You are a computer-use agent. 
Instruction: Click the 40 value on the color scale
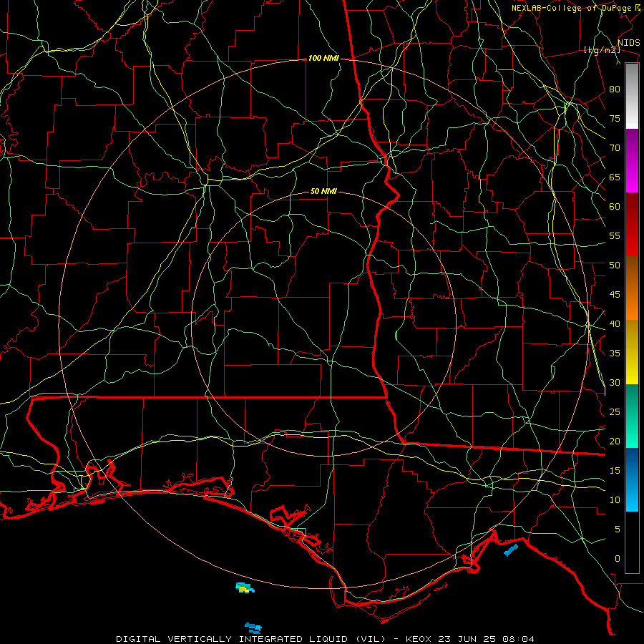615,324
